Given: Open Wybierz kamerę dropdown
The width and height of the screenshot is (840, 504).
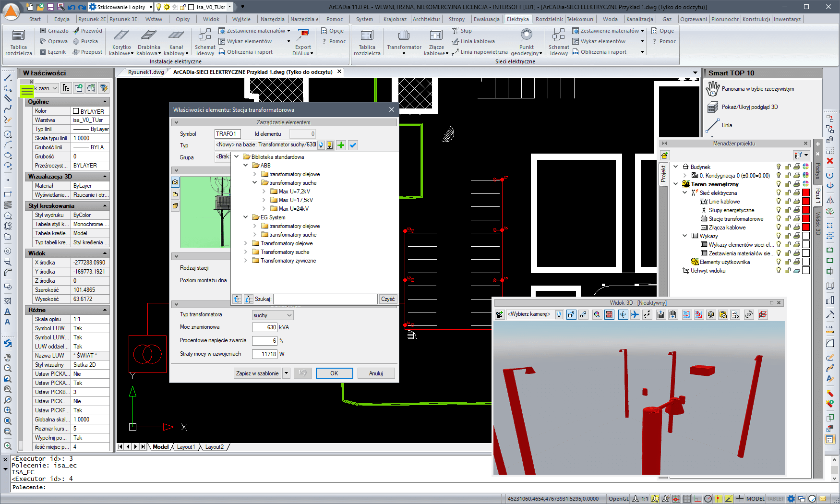Looking at the screenshot, I should tap(559, 314).
